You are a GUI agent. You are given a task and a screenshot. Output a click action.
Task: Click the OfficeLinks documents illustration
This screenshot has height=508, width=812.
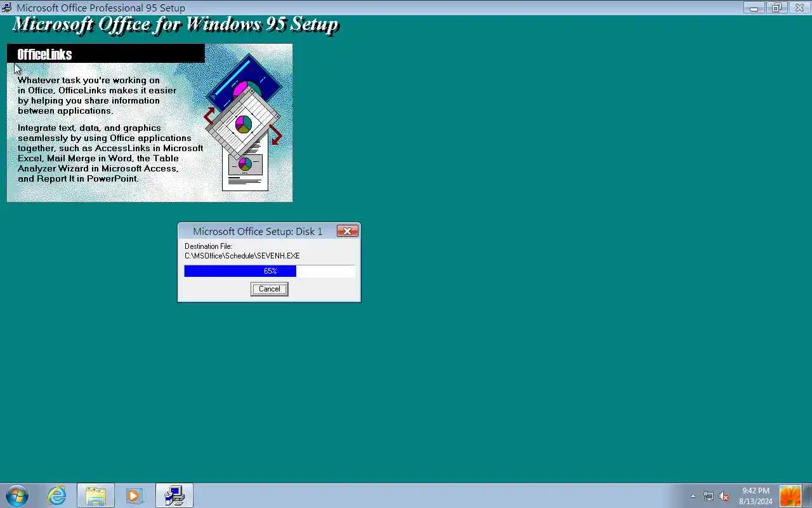244,122
